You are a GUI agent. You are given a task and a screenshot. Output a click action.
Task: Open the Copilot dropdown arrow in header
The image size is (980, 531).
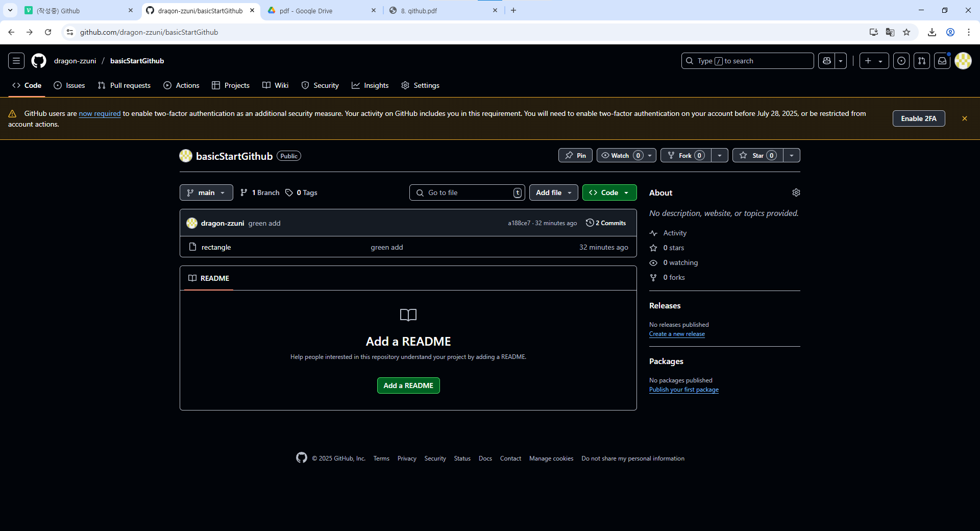tap(841, 61)
